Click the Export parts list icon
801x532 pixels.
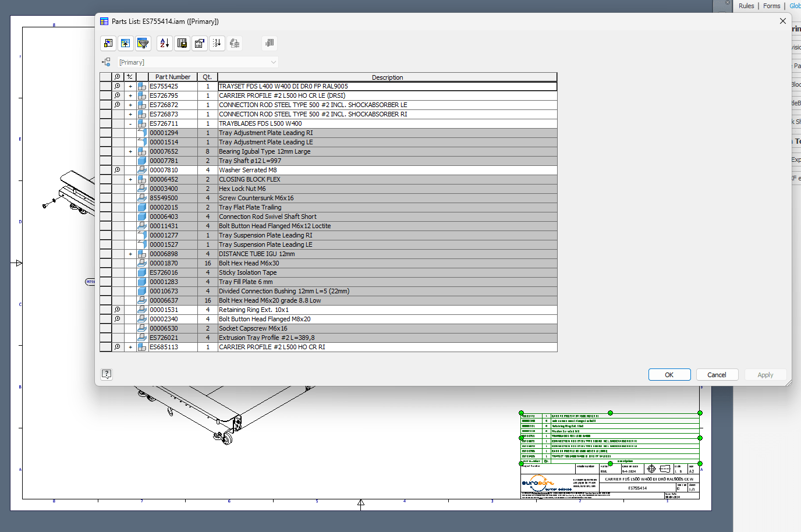[182, 42]
